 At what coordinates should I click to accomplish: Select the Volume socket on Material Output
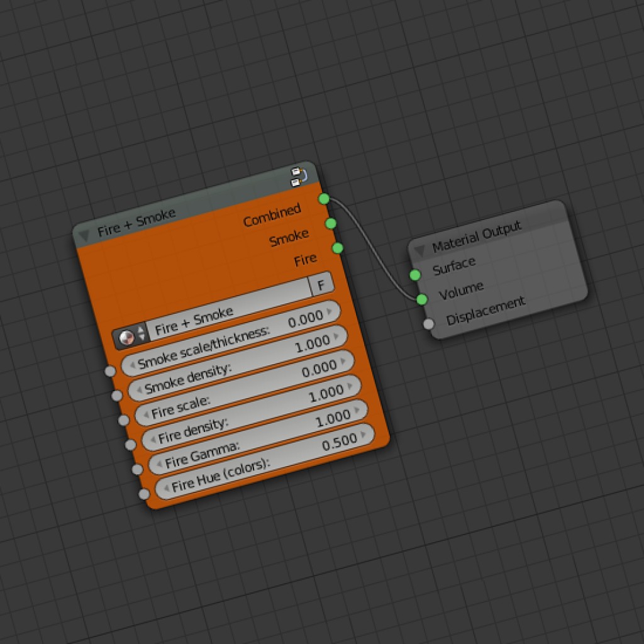(422, 299)
